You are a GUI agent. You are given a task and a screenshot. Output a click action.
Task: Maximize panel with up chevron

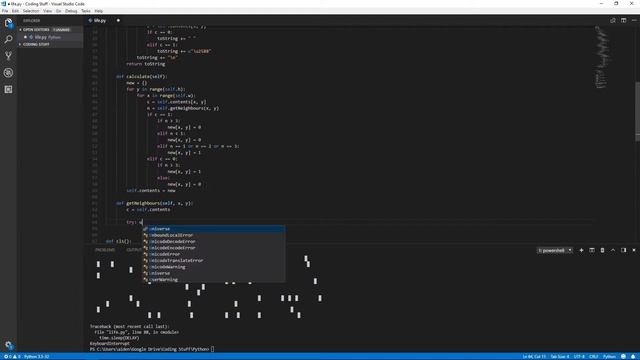[x=613, y=250]
